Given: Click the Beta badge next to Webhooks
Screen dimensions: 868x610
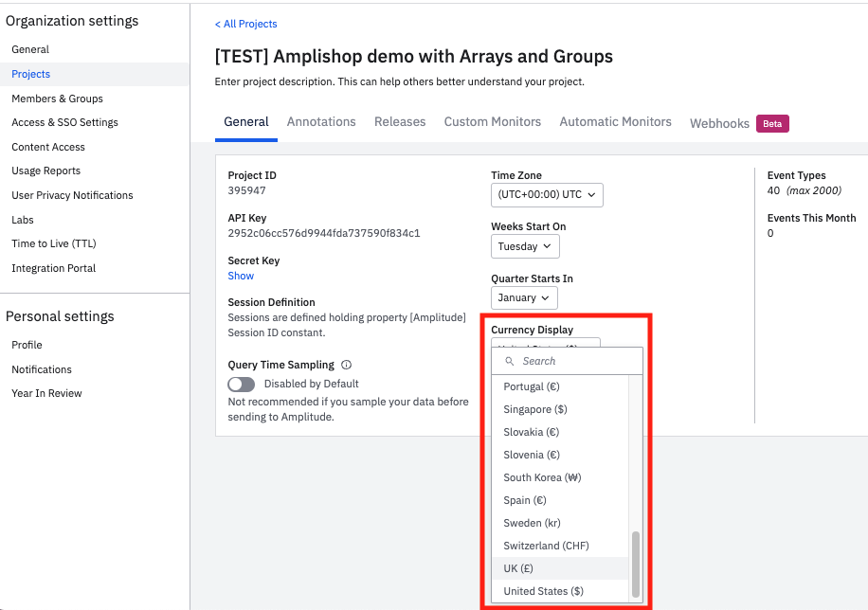Looking at the screenshot, I should [x=772, y=123].
